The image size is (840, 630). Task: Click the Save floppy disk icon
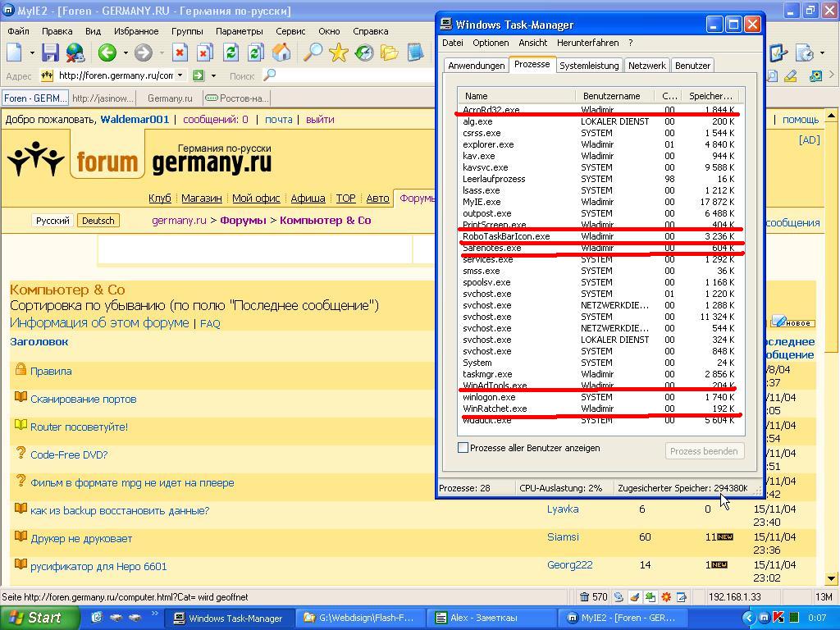(50, 52)
